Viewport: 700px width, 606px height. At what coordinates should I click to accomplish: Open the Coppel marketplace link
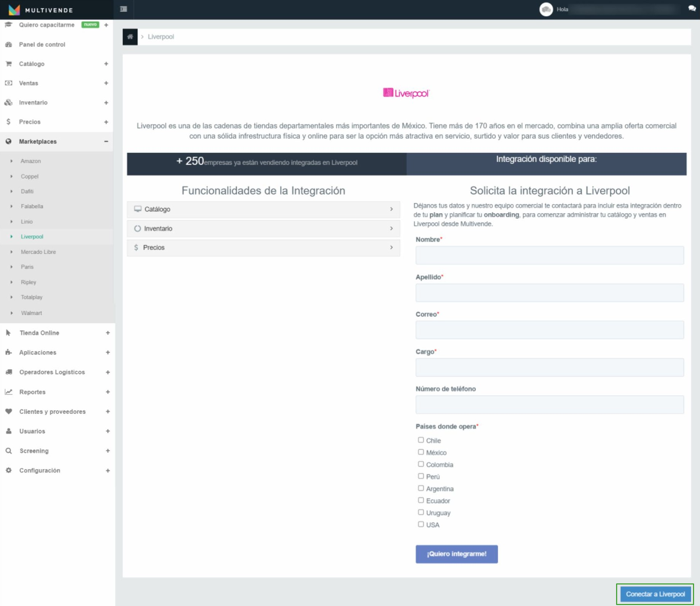coord(30,177)
